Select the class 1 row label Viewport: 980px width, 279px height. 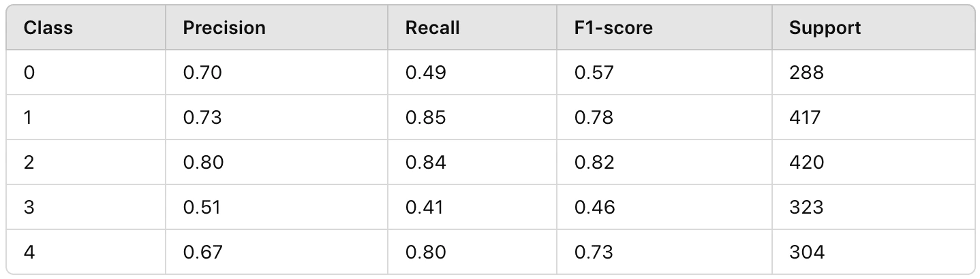[28, 117]
